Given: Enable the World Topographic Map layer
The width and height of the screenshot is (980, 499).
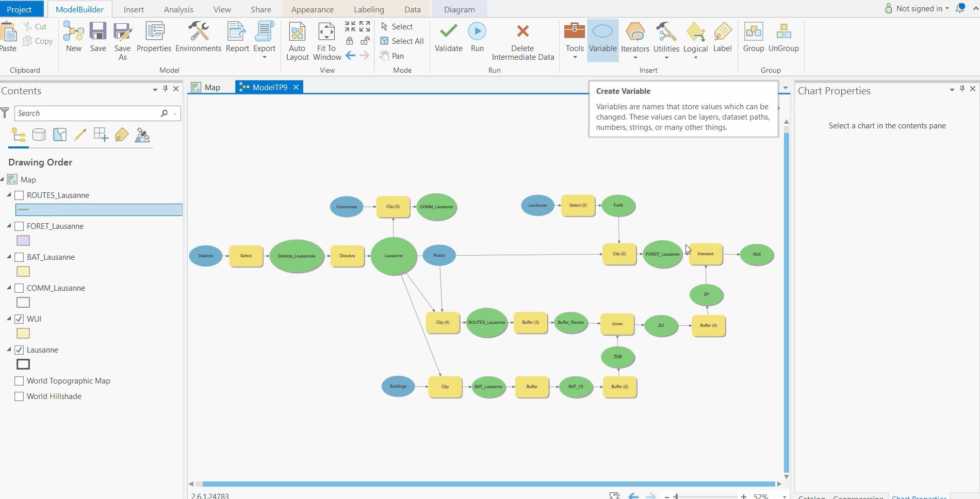Looking at the screenshot, I should click(x=20, y=381).
